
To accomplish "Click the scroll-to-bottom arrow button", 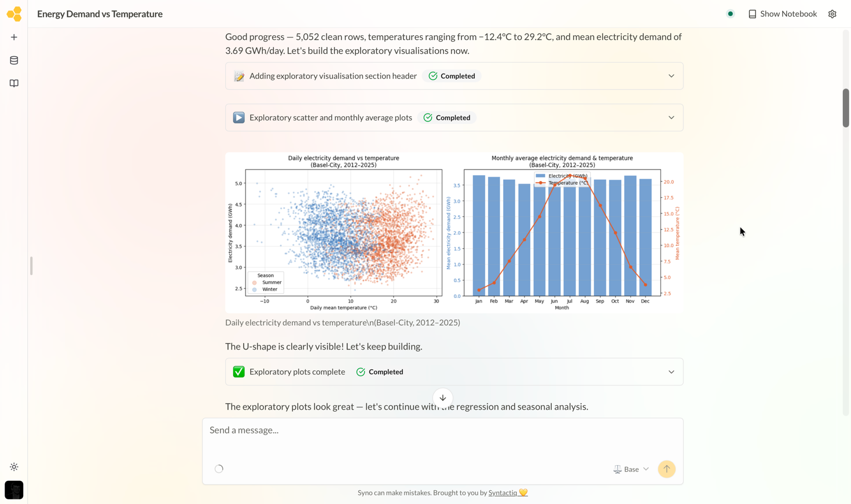I will point(443,398).
